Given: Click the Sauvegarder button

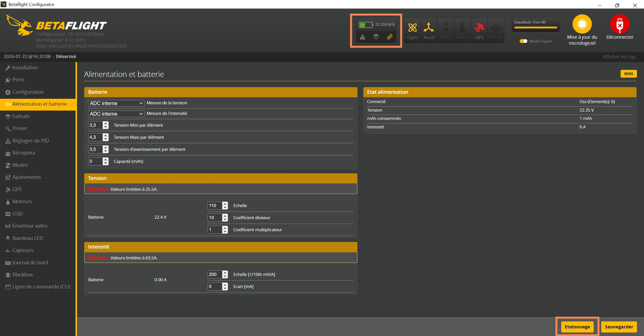Looking at the screenshot, I should [x=619, y=327].
